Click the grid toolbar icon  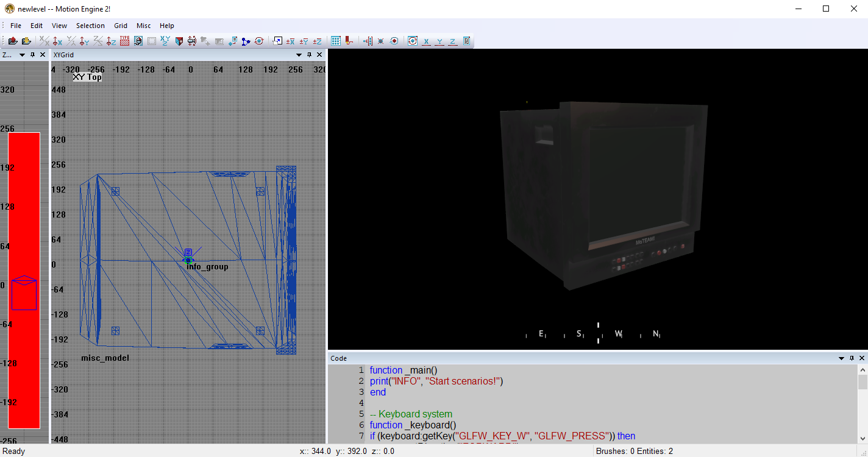pyautogui.click(x=336, y=41)
